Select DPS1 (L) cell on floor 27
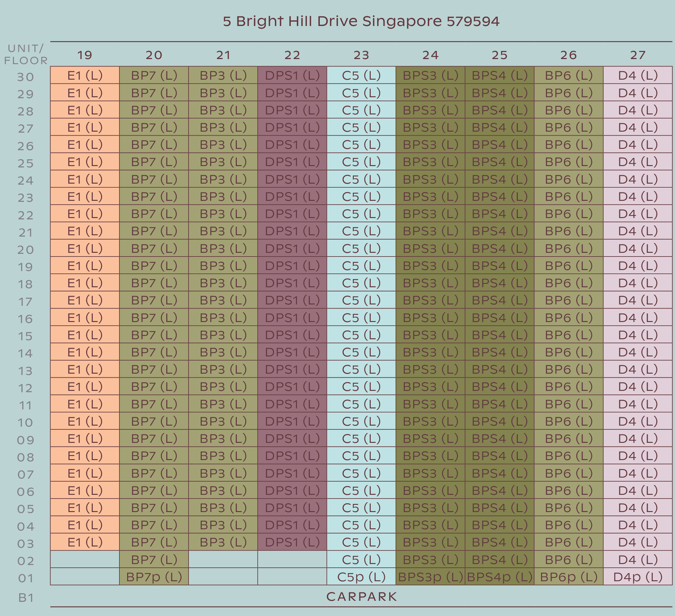The width and height of the screenshot is (675, 616). (x=292, y=127)
